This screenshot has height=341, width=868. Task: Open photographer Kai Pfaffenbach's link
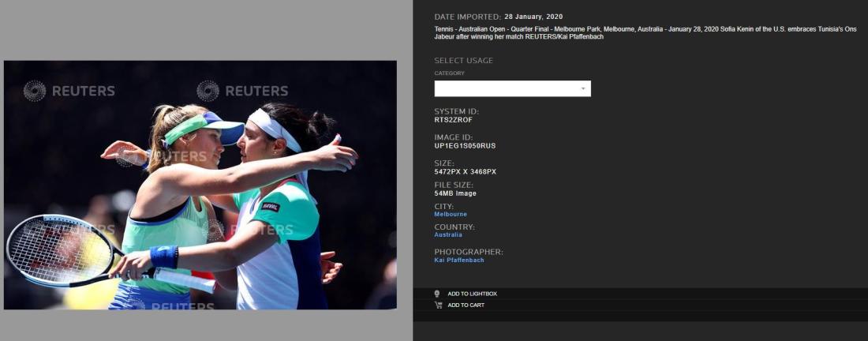(459, 260)
